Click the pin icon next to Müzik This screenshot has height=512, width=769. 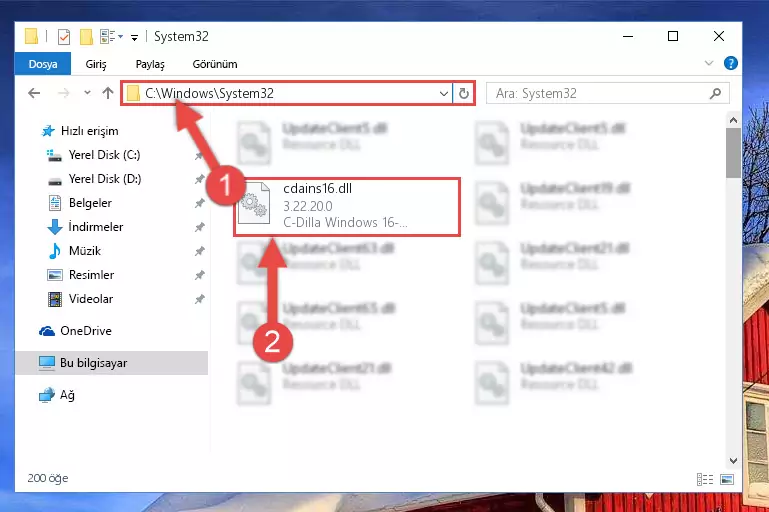(x=199, y=252)
